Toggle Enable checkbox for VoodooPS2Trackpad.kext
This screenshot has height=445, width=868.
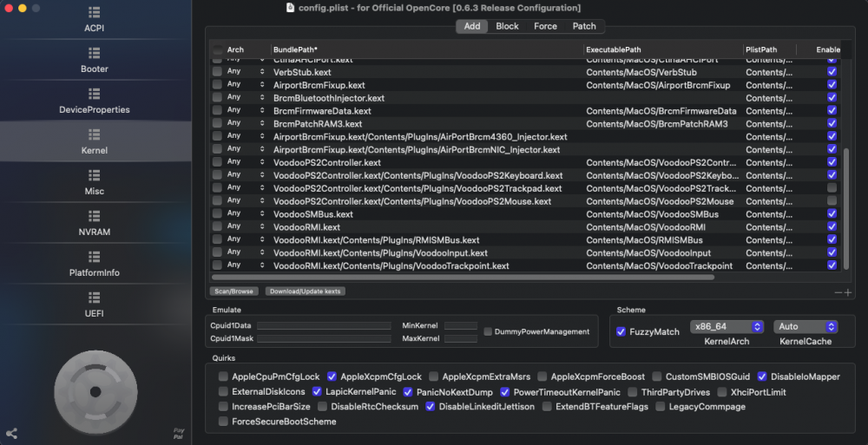832,187
